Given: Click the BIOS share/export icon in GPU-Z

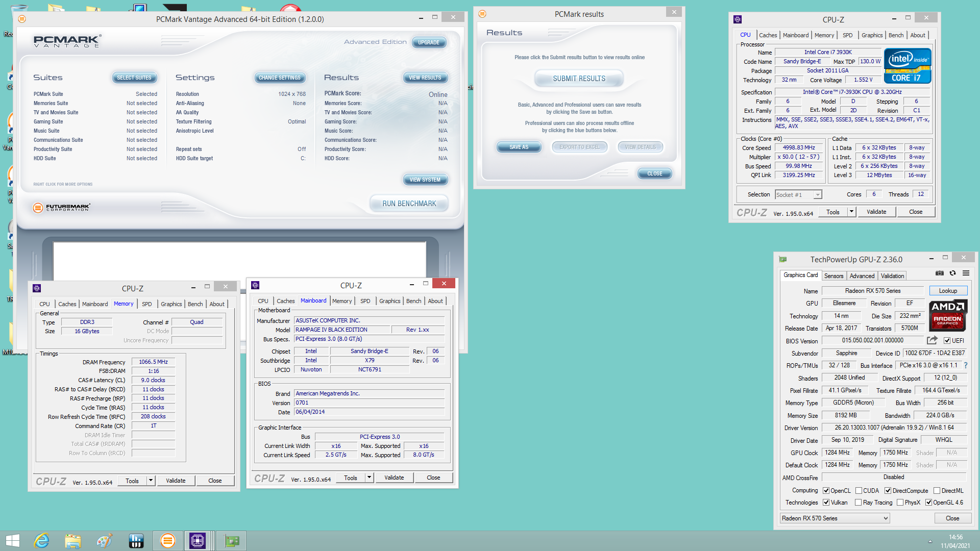Looking at the screenshot, I should point(933,340).
